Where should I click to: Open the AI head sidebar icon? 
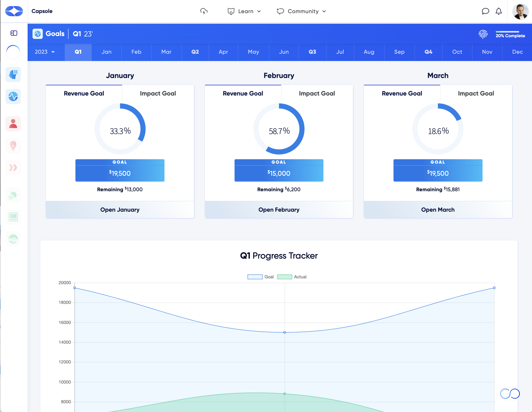[x=13, y=75]
